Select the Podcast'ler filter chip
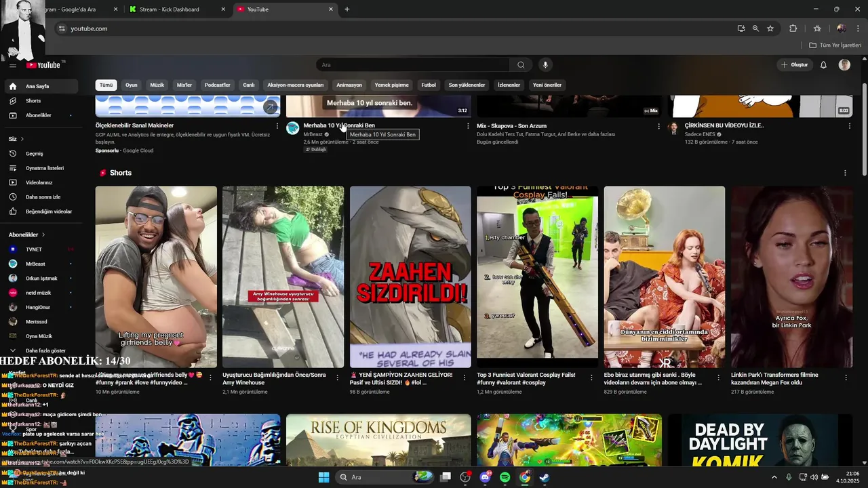The height and width of the screenshot is (488, 868). click(218, 85)
